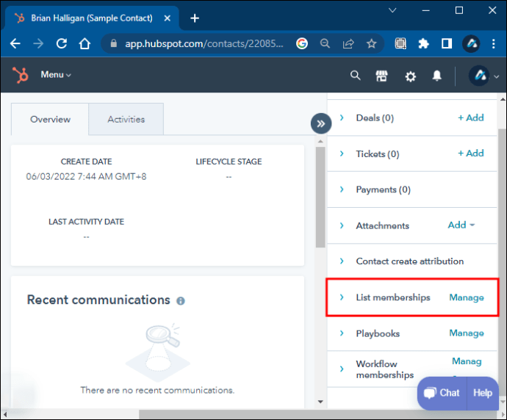Select the Overview tab
The width and height of the screenshot is (507, 420).
tap(50, 119)
